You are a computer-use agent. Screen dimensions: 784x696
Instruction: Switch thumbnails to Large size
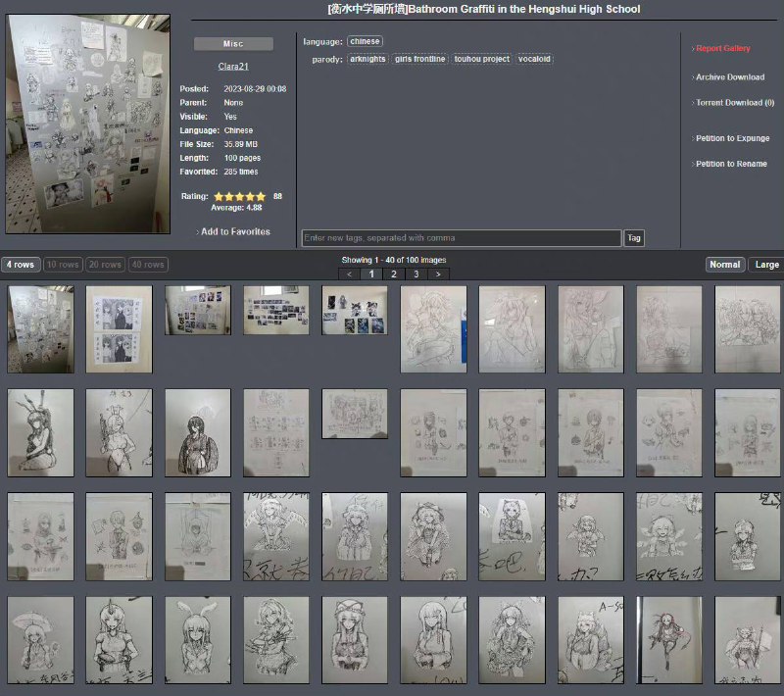click(x=766, y=265)
